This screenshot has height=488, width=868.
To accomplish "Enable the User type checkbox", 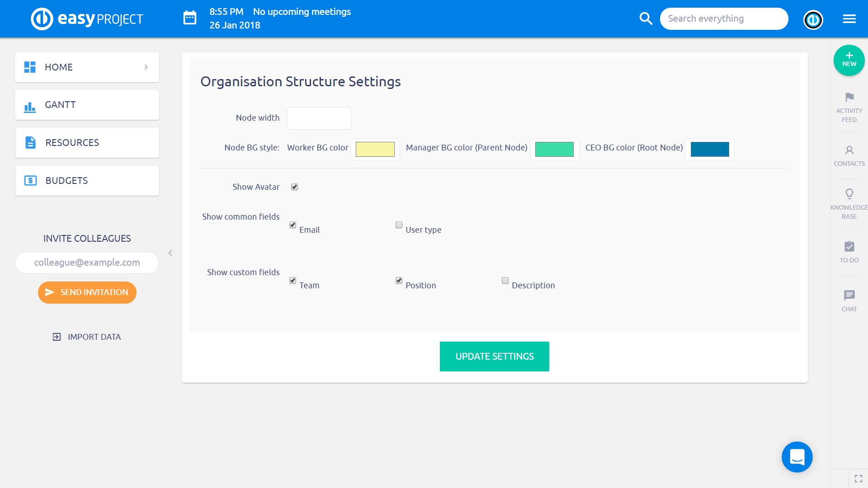I will coord(399,225).
